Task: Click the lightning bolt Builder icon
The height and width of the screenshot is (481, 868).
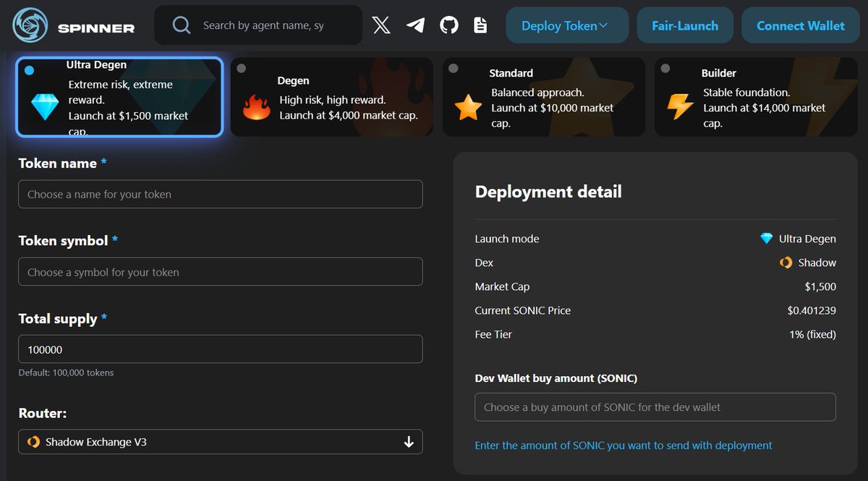Action: (680, 107)
